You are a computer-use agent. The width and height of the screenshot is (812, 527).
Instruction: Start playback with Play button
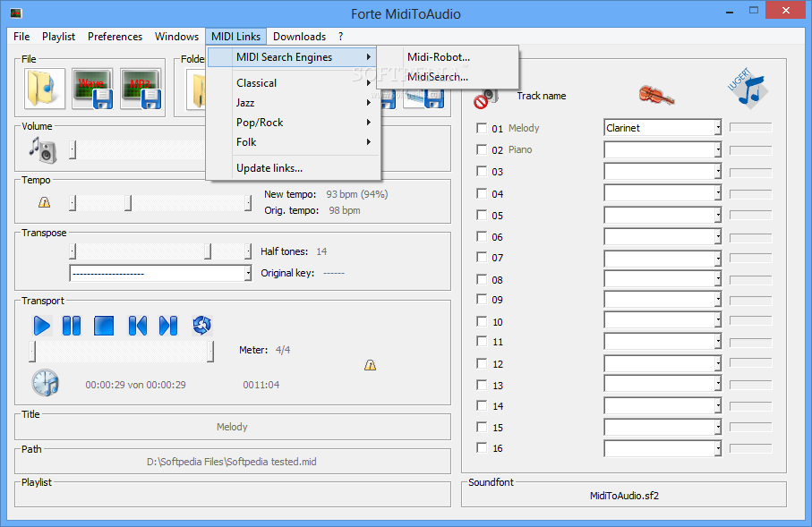click(41, 326)
